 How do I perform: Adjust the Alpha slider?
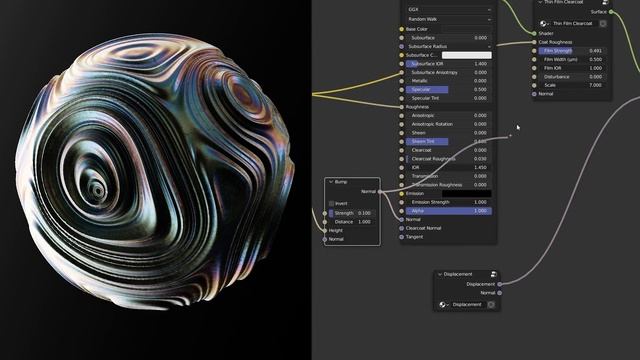449,211
